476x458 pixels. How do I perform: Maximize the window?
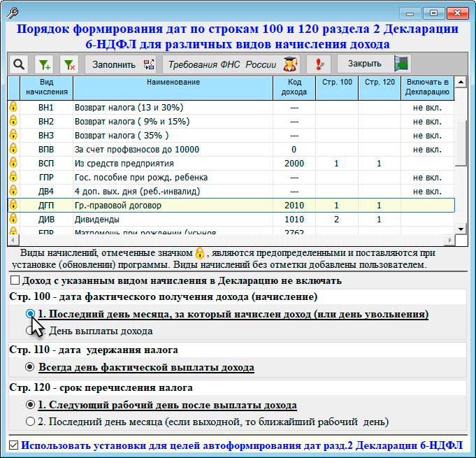coord(433,13)
